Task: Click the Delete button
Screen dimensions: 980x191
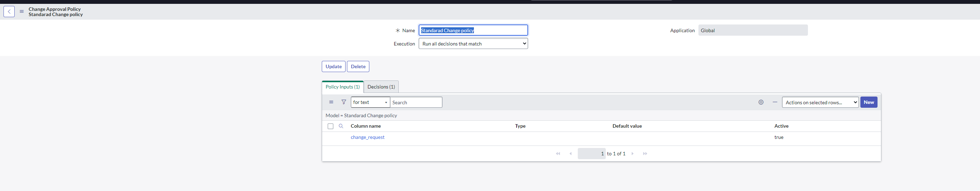Action: pos(358,66)
